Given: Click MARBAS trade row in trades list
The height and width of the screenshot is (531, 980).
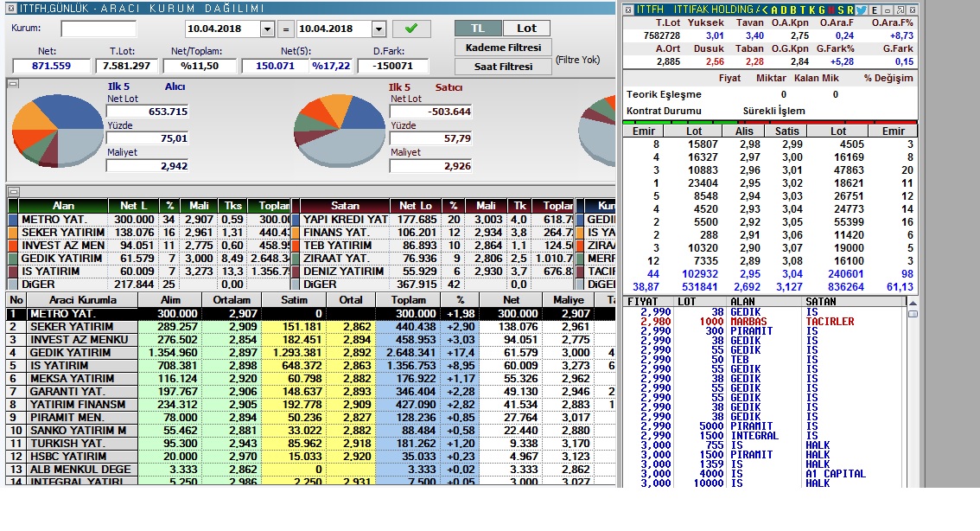Looking at the screenshot, I should coord(764,322).
